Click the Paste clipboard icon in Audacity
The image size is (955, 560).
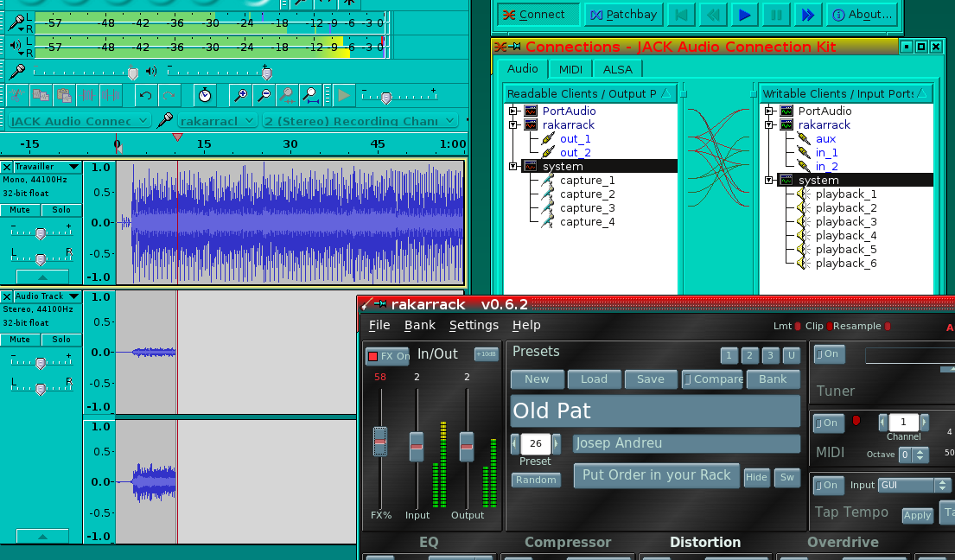(x=64, y=96)
